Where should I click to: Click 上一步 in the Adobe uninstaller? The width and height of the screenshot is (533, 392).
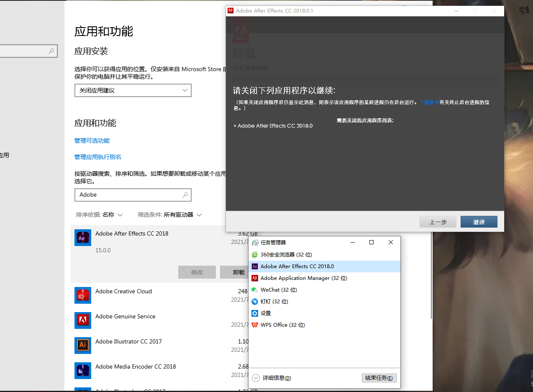pos(438,222)
